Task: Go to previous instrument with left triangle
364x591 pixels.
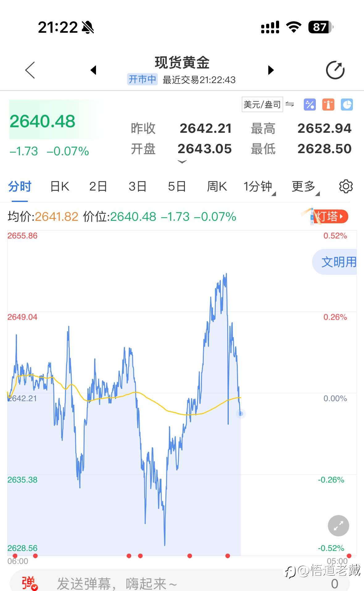Action: click(93, 70)
